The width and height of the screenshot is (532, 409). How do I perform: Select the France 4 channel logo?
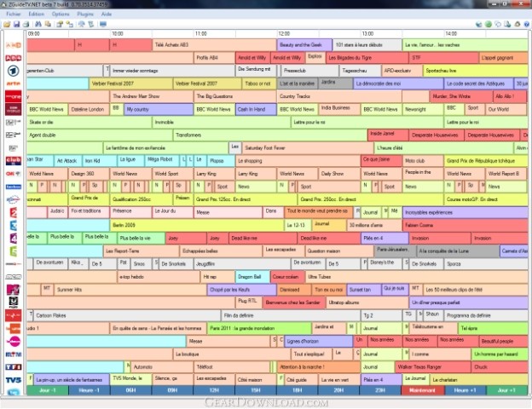point(14,239)
